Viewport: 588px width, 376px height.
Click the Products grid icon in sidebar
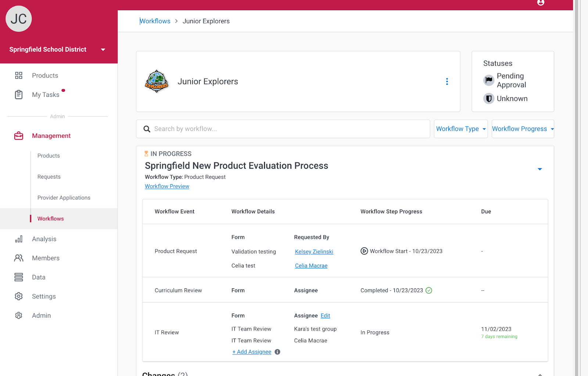click(x=19, y=75)
